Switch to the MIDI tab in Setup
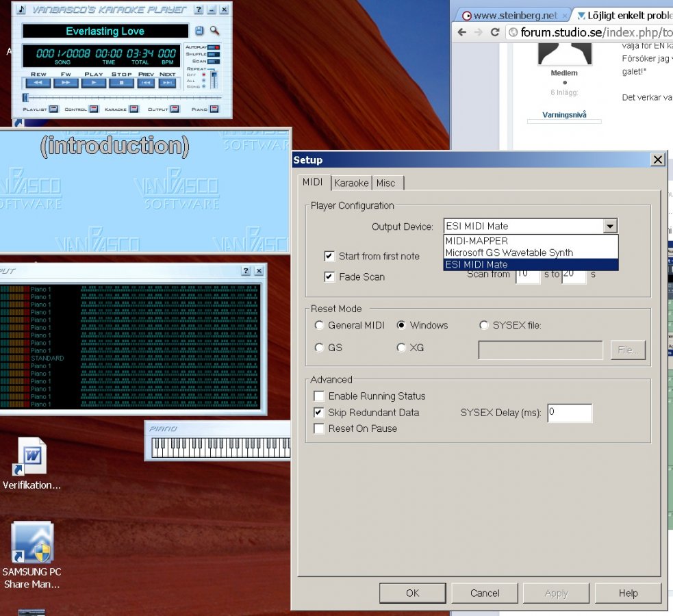The width and height of the screenshot is (673, 616). pyautogui.click(x=312, y=182)
